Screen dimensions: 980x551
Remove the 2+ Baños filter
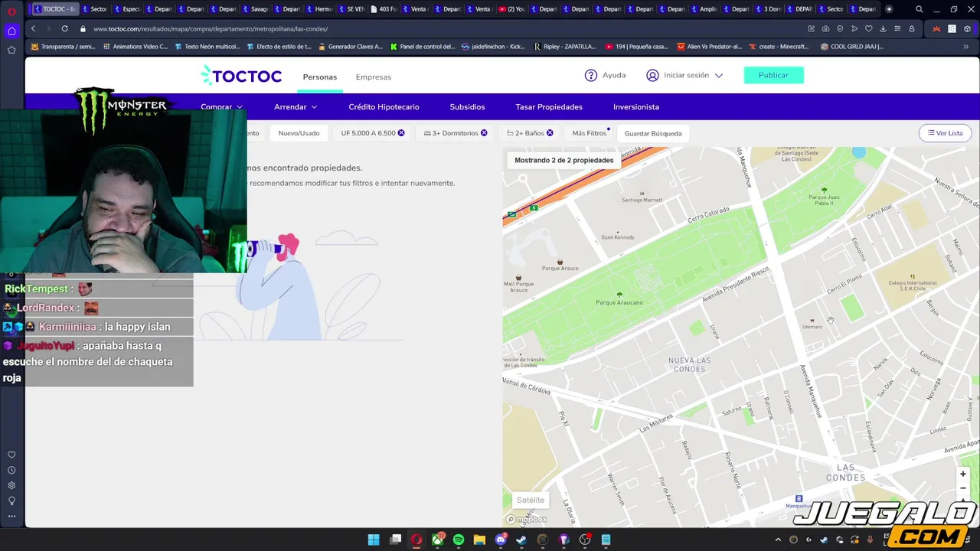550,133
